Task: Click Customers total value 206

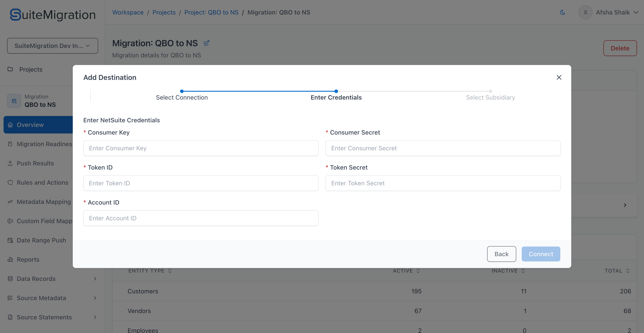Action: click(625, 291)
